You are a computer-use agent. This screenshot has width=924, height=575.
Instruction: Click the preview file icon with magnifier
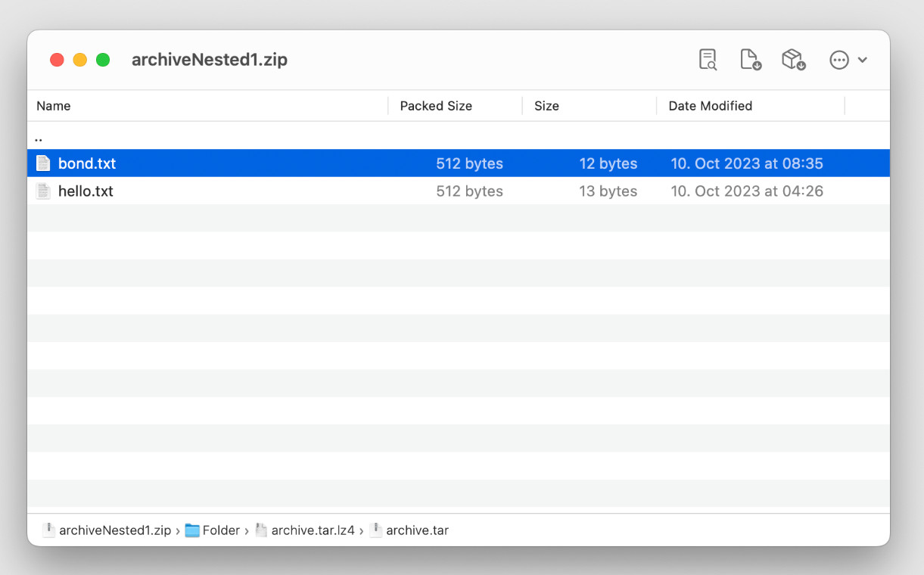pos(708,60)
